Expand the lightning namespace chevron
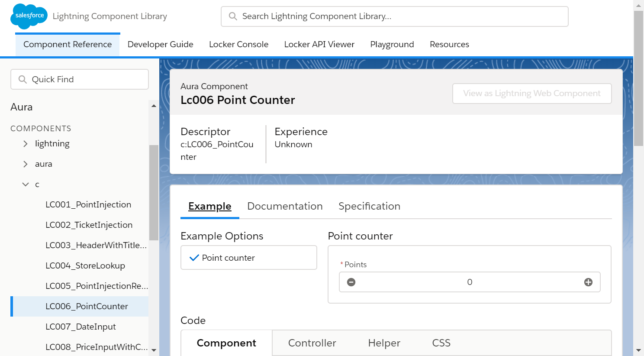 coord(26,144)
